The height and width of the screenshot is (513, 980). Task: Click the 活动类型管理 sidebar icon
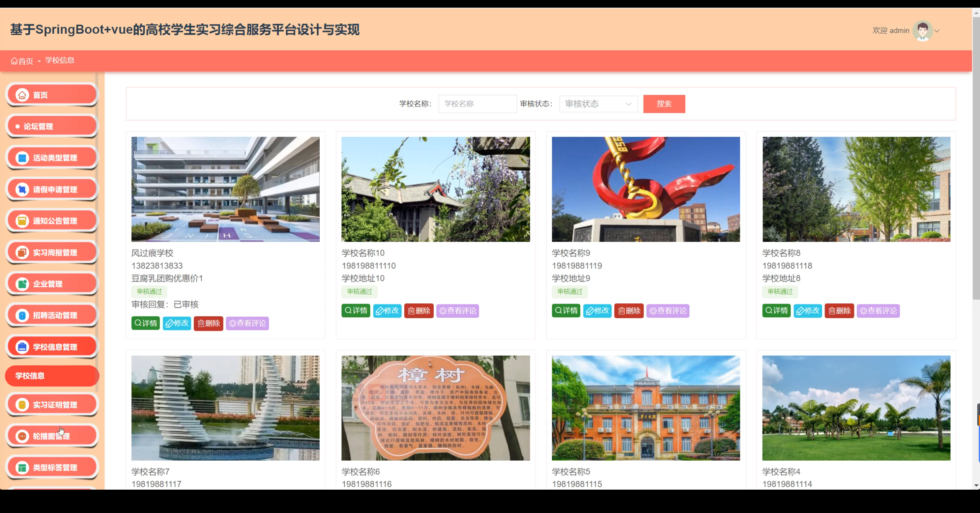pos(22,158)
